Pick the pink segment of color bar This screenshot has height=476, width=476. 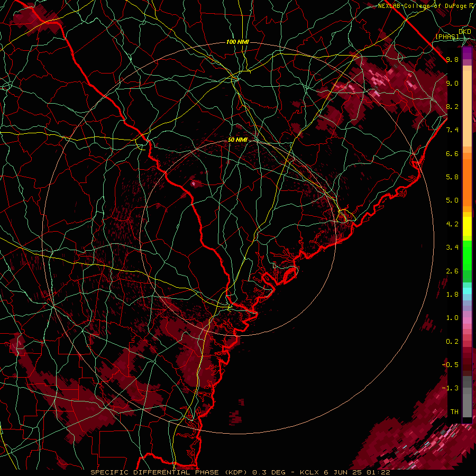[x=467, y=321]
